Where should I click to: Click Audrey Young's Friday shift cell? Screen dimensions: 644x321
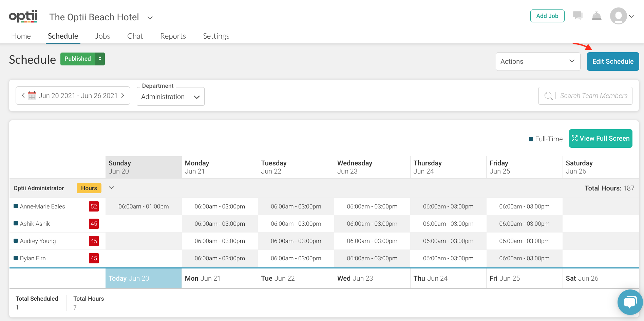525,241
